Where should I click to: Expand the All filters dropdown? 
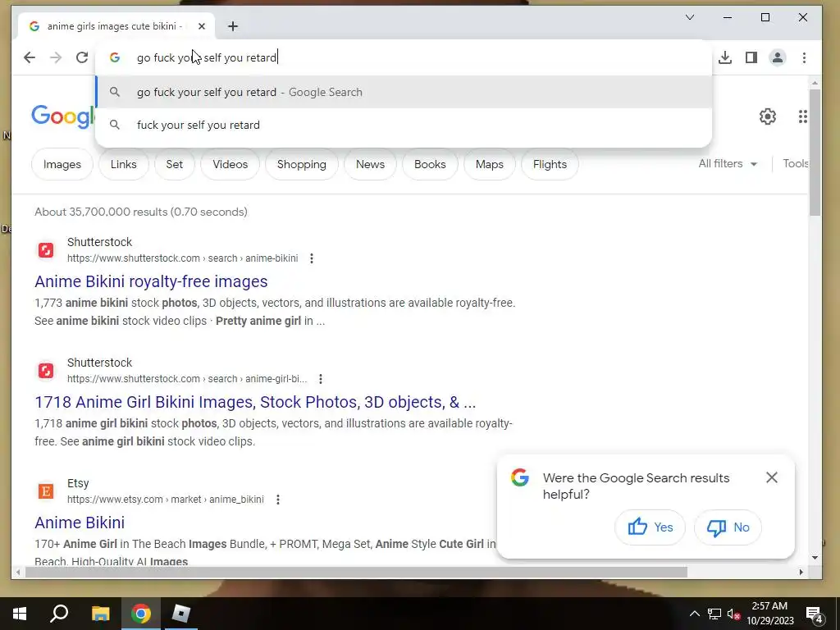pyautogui.click(x=728, y=163)
